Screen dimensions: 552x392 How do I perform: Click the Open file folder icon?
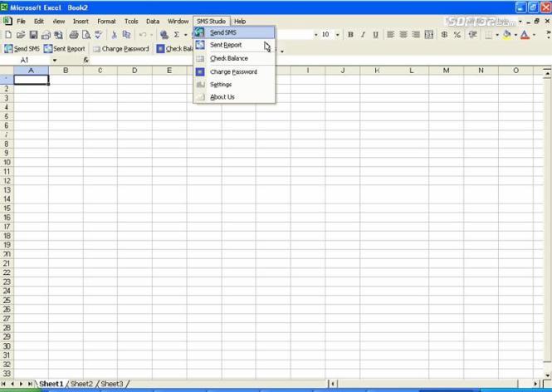[21, 35]
